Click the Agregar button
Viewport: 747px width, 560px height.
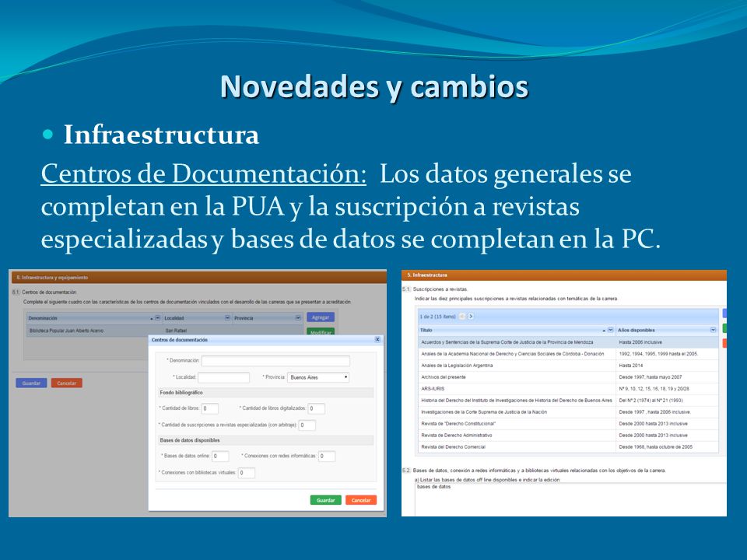click(x=321, y=317)
